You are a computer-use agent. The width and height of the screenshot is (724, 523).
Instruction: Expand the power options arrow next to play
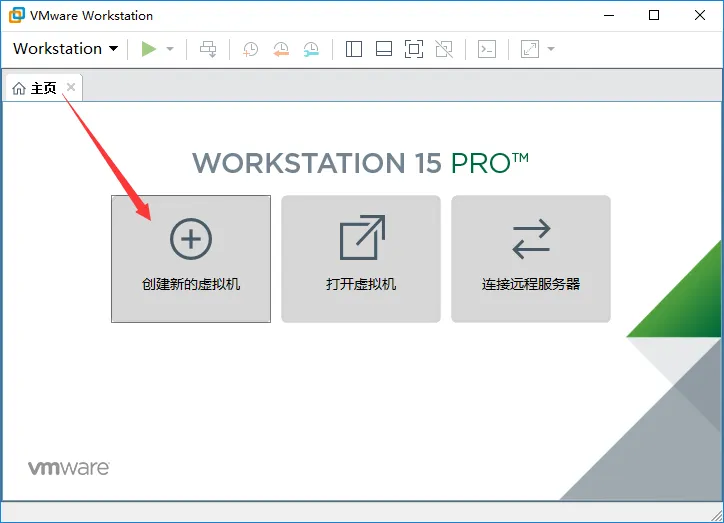coord(170,49)
